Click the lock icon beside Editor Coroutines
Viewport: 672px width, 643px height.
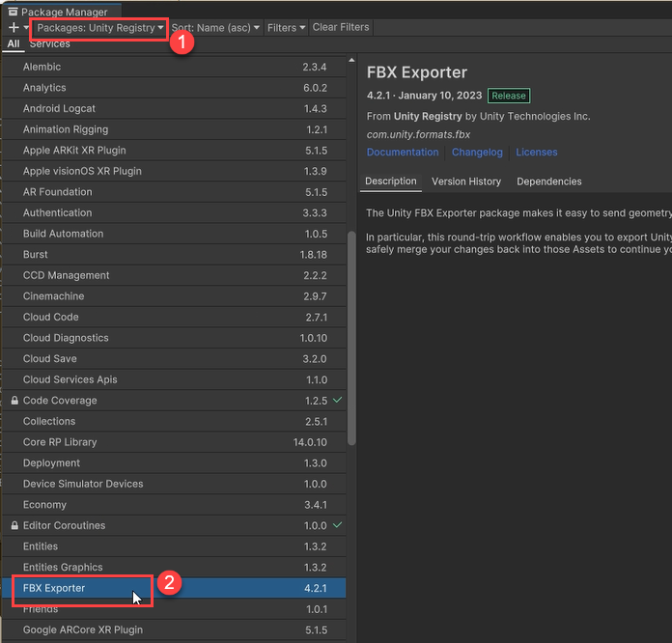point(14,526)
